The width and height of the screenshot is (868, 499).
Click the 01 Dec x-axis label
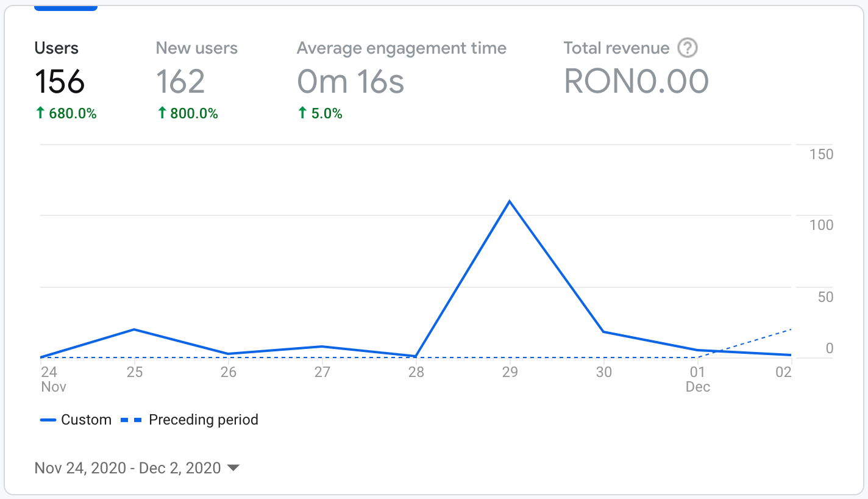(698, 379)
